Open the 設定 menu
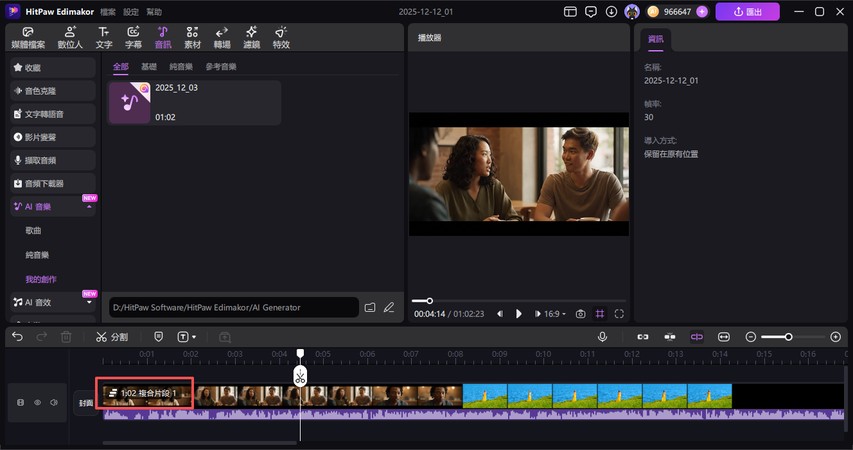 pos(131,11)
